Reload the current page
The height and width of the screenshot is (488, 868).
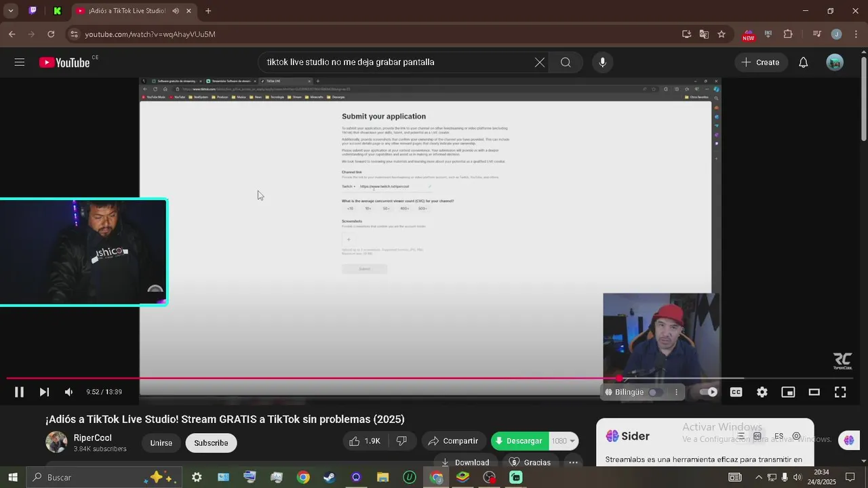click(51, 34)
